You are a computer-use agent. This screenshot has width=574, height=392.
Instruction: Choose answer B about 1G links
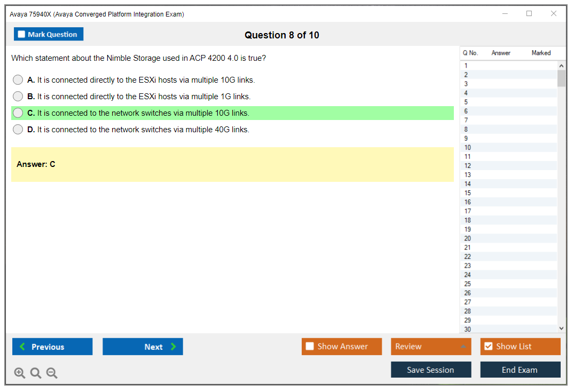18,97
